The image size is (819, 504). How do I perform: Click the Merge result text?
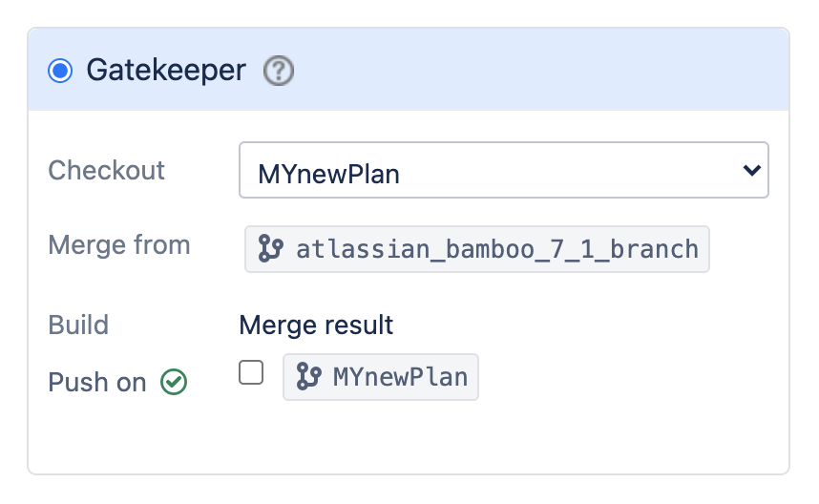pyautogui.click(x=316, y=325)
